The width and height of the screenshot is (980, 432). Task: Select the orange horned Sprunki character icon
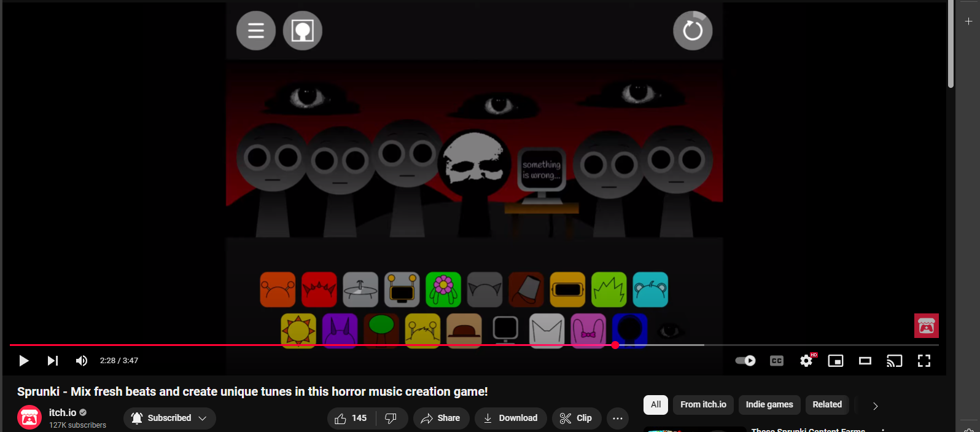coord(278,289)
